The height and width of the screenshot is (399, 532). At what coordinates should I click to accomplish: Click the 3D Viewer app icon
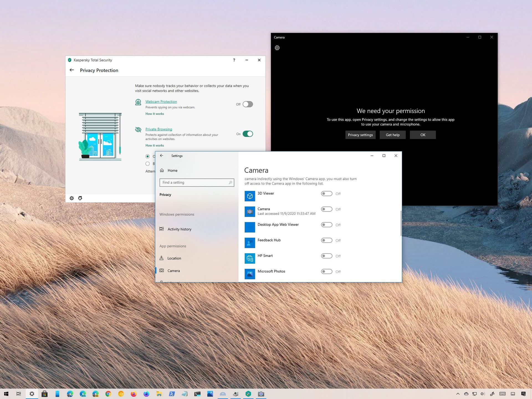click(250, 196)
